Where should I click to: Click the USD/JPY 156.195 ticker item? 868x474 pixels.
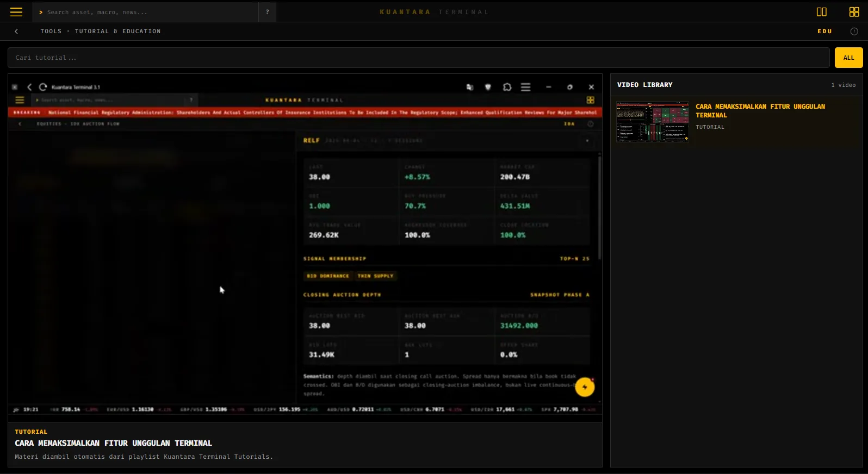coord(286,409)
